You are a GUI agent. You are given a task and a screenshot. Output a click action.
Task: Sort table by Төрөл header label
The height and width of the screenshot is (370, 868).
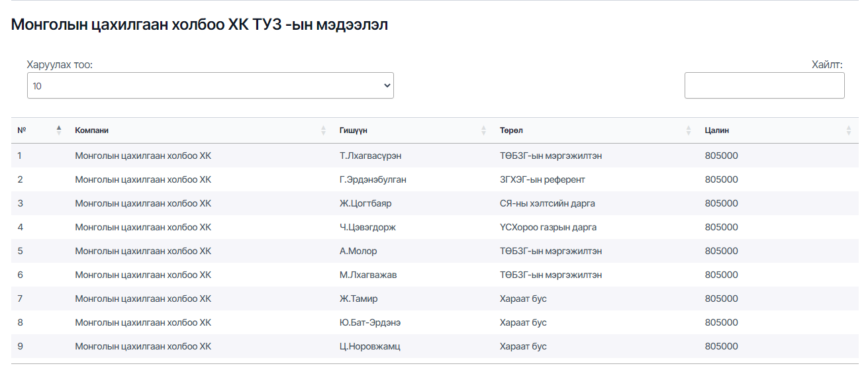coord(511,130)
